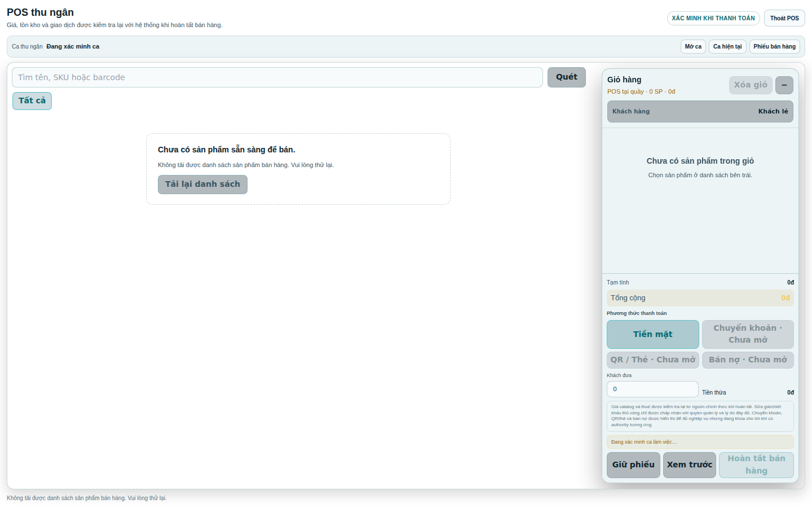This screenshot has height=508, width=812.
Task: Clear the cart using Xóa giỏ
Action: [751, 85]
